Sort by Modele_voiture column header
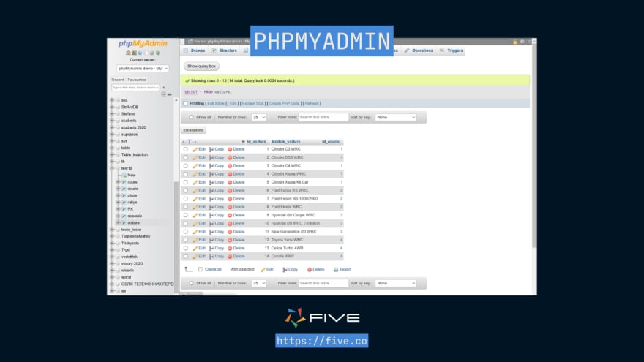This screenshot has width=644, height=362. tap(286, 142)
